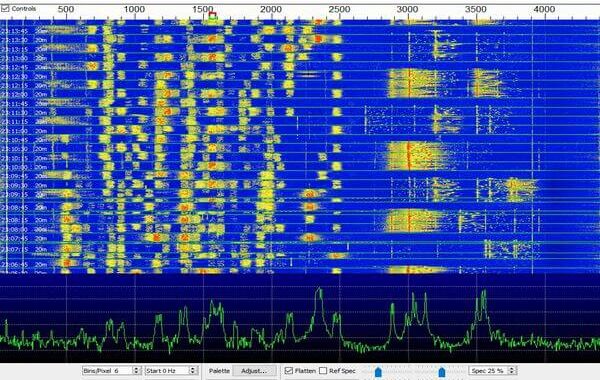Disable the Flatten checkbox
Viewport: 600px width, 380px height.
pyautogui.click(x=289, y=370)
